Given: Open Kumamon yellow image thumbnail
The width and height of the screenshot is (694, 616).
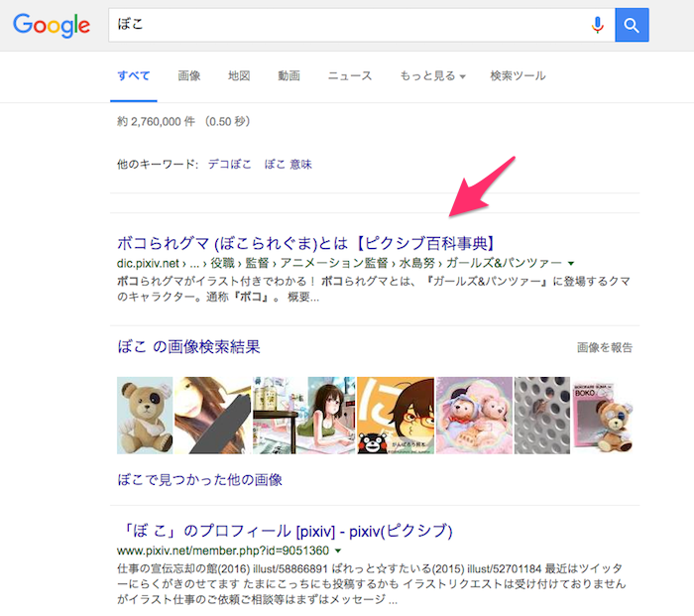Looking at the screenshot, I should [396, 416].
